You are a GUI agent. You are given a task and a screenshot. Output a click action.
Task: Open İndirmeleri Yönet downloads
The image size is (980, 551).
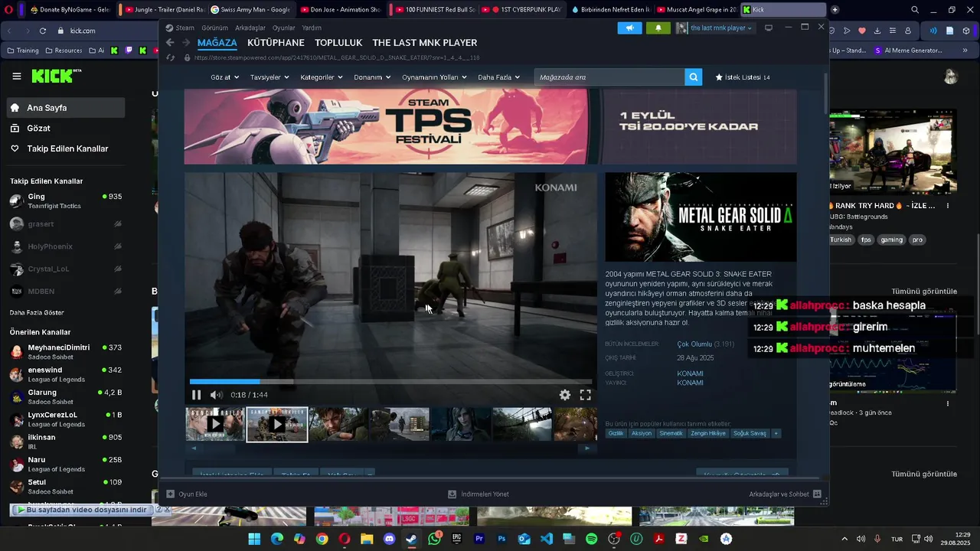(479, 494)
